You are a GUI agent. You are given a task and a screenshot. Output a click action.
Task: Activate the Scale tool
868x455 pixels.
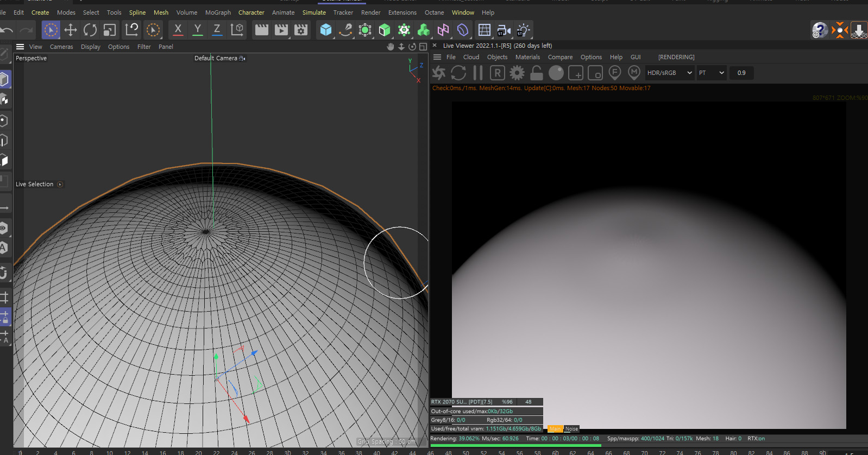coord(110,30)
